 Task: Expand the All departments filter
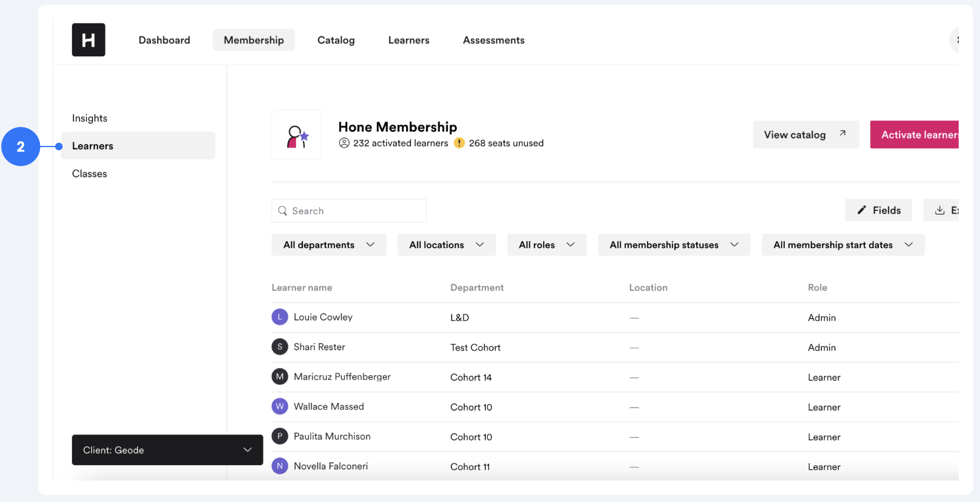329,245
